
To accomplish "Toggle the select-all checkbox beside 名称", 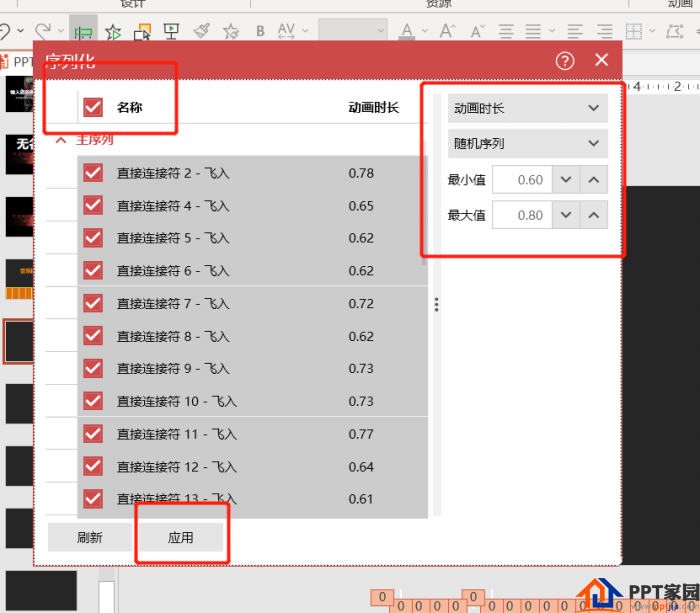I will tap(93, 106).
